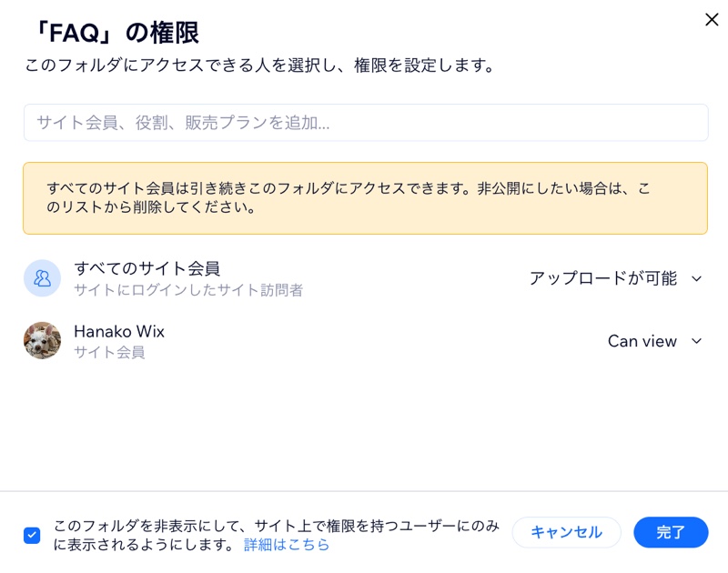Click the 「FAQ」の権限 dialog title
The height and width of the screenshot is (573, 728).
pos(117,33)
